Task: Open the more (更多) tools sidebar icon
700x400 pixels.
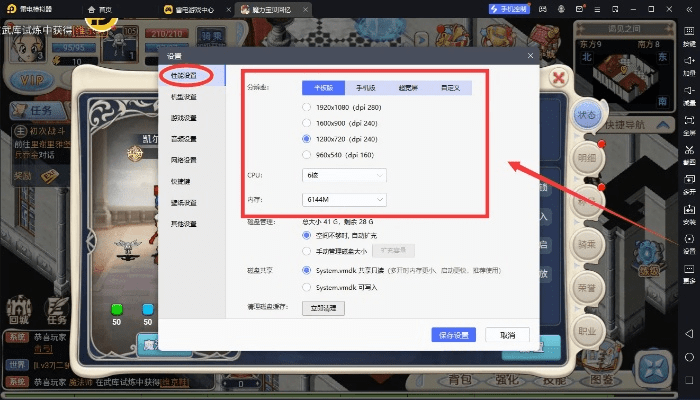Action: (x=689, y=273)
